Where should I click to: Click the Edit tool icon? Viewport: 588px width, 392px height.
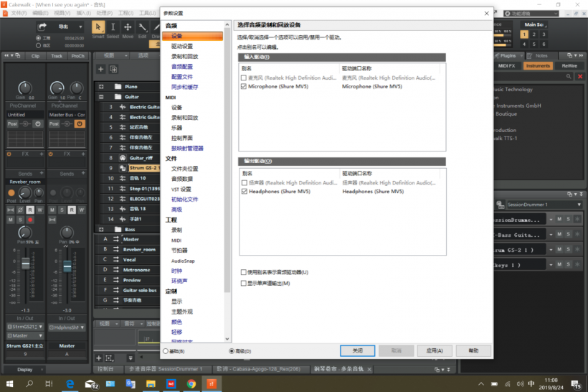click(x=142, y=27)
